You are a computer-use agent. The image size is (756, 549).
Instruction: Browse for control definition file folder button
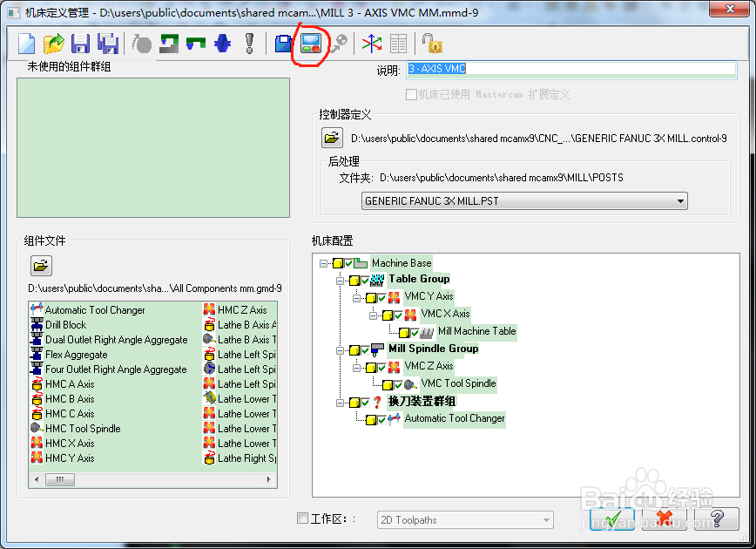click(x=332, y=138)
